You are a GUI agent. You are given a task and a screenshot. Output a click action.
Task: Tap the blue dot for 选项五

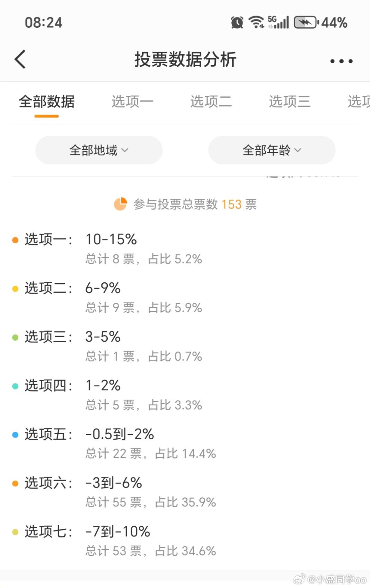[x=15, y=435]
